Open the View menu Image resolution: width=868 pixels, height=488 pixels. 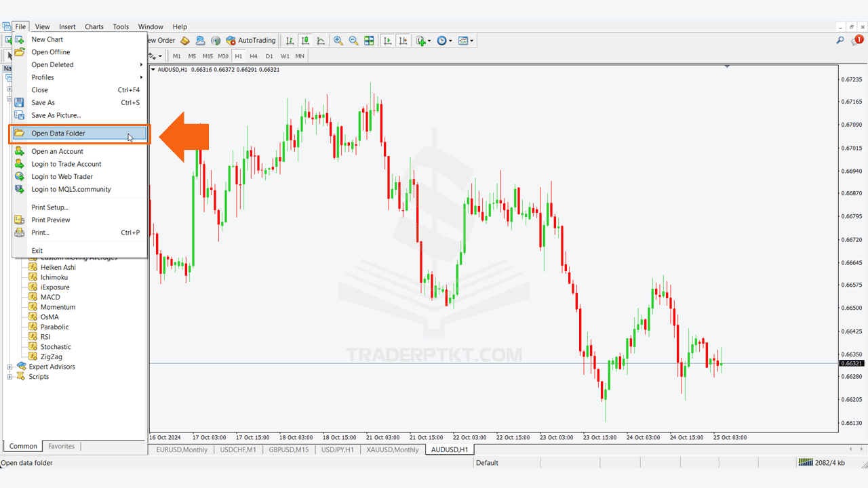tap(43, 27)
